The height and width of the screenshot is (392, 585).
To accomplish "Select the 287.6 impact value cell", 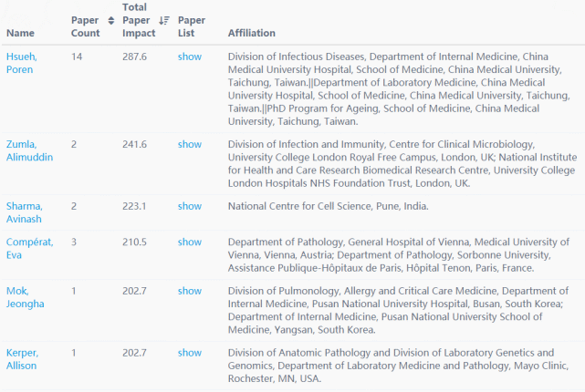I will point(135,57).
